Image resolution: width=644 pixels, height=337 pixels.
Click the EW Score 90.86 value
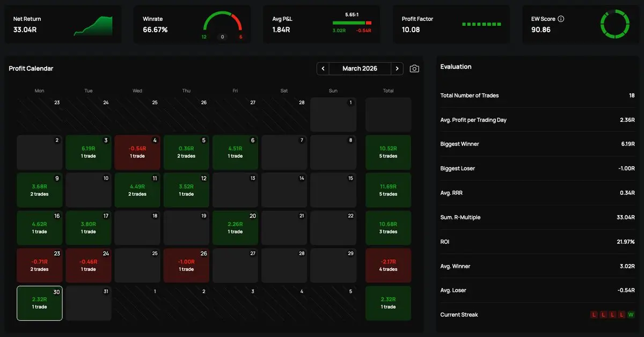point(541,30)
